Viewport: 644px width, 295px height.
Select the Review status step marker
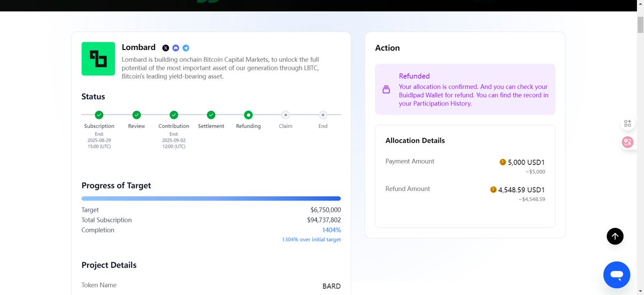137,114
